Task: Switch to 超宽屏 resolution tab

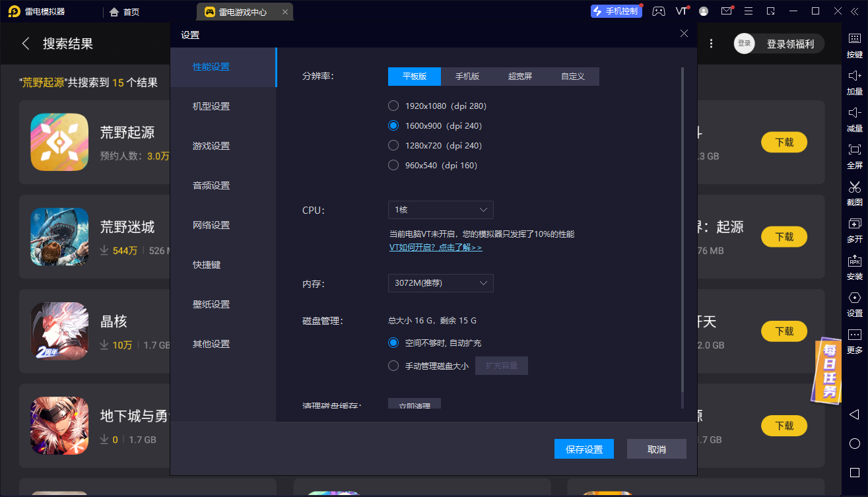Action: pos(520,77)
